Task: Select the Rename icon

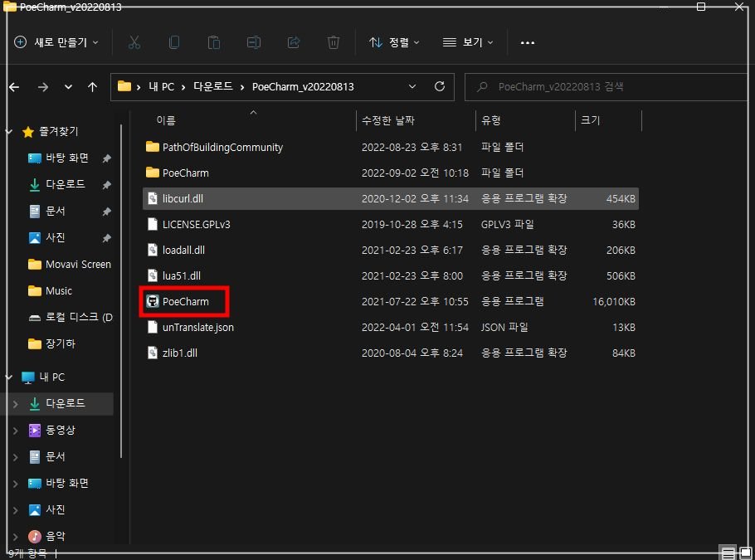Action: pos(253,42)
